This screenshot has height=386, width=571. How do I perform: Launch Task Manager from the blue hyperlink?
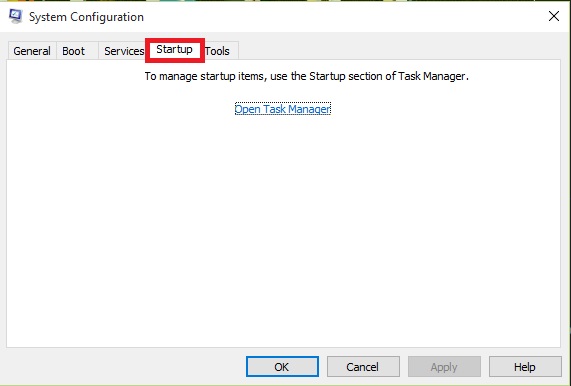pos(283,109)
